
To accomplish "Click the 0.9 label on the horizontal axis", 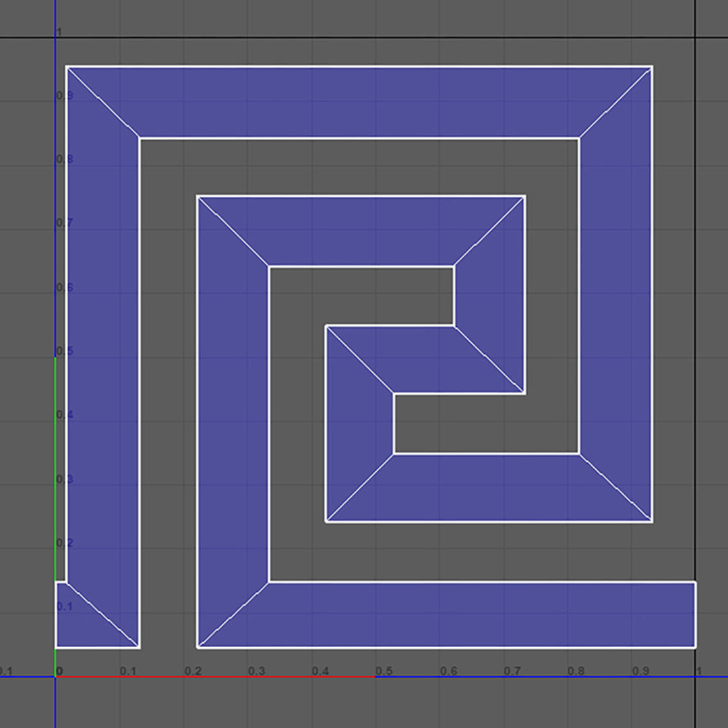I will (641, 671).
